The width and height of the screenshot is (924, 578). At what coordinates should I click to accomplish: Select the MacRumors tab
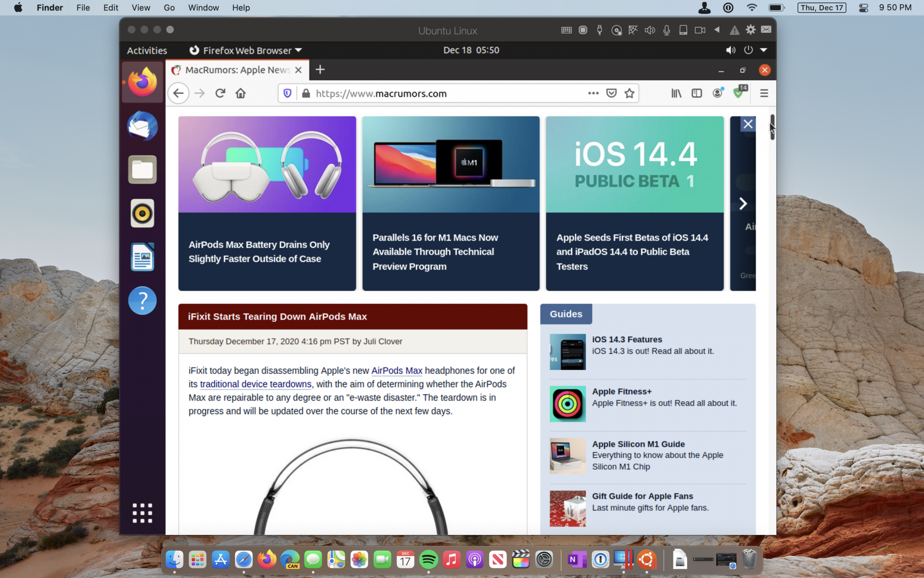pyautogui.click(x=237, y=70)
